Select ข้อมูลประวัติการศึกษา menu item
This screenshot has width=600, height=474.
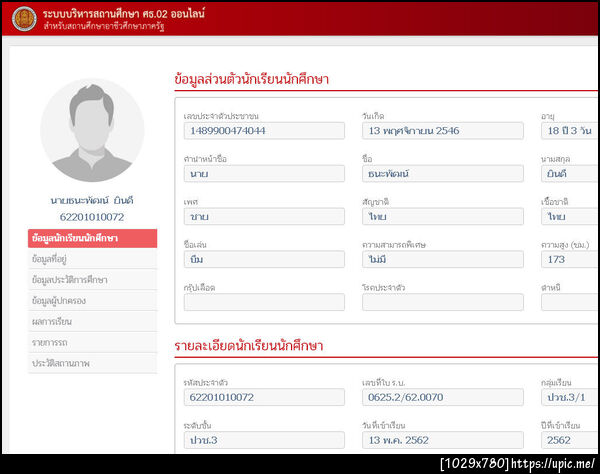pyautogui.click(x=92, y=280)
